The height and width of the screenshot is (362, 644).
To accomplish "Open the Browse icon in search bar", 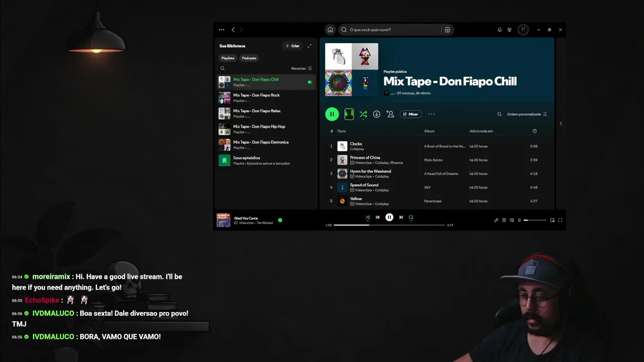I will click(x=447, y=30).
